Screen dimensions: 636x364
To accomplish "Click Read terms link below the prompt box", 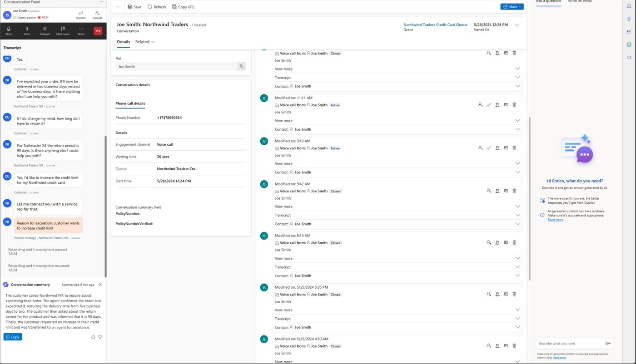I will 560,358.
